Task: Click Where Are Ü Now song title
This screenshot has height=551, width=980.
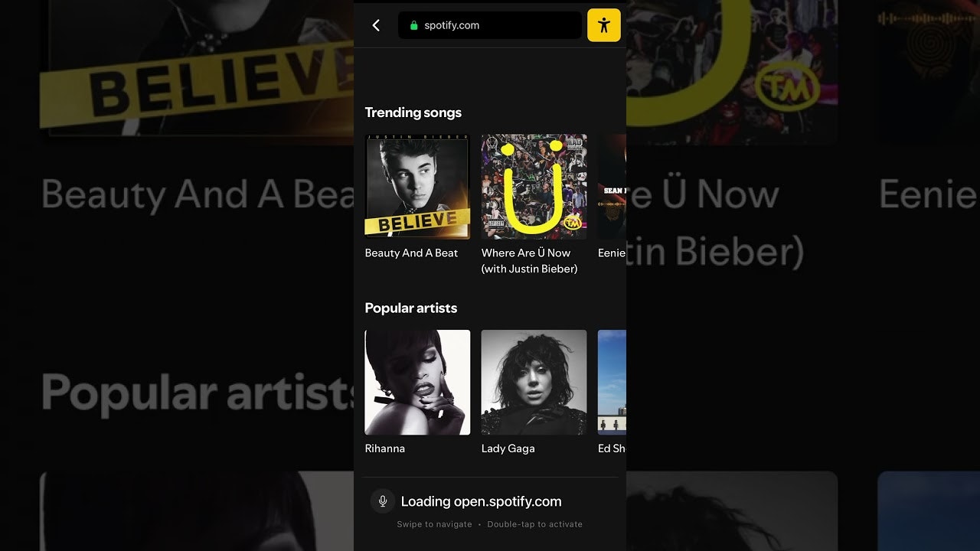Action: [529, 261]
